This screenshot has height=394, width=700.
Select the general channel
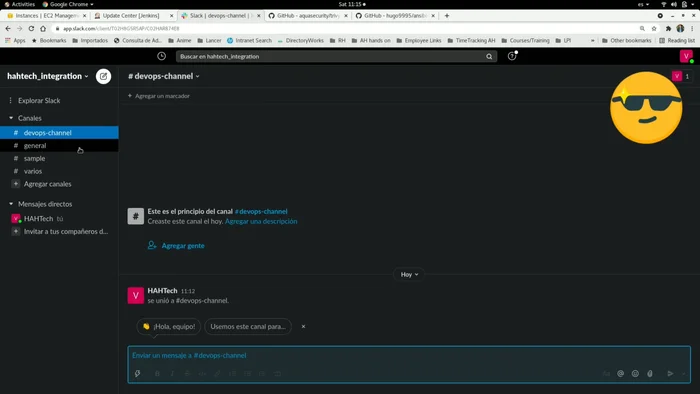[x=59, y=145]
